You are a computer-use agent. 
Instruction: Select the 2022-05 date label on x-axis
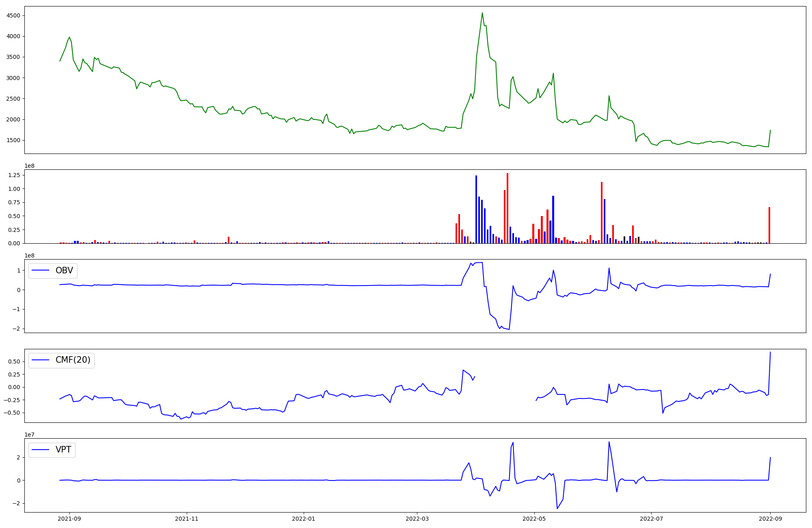[534, 519]
